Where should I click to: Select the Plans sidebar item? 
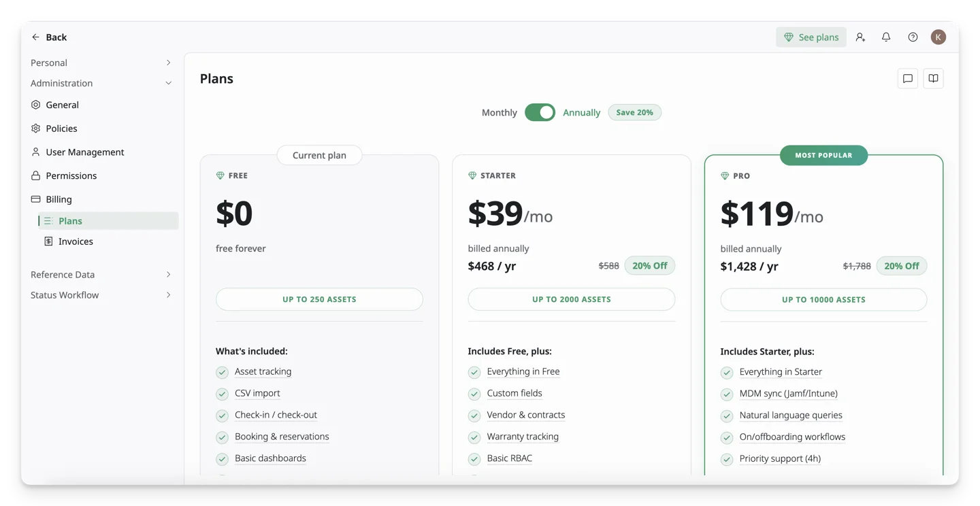108,221
